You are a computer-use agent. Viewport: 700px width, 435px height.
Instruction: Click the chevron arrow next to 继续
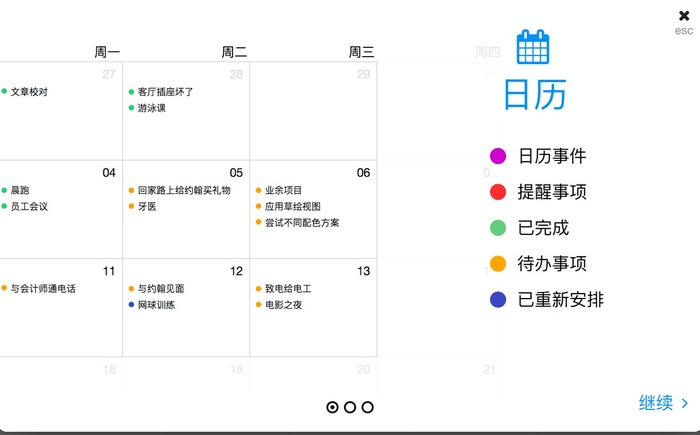pos(685,403)
